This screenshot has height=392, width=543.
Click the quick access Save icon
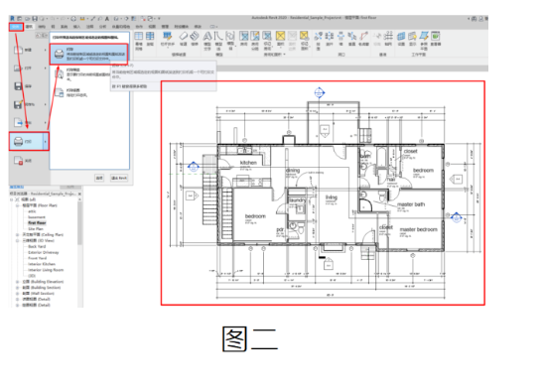(35, 19)
